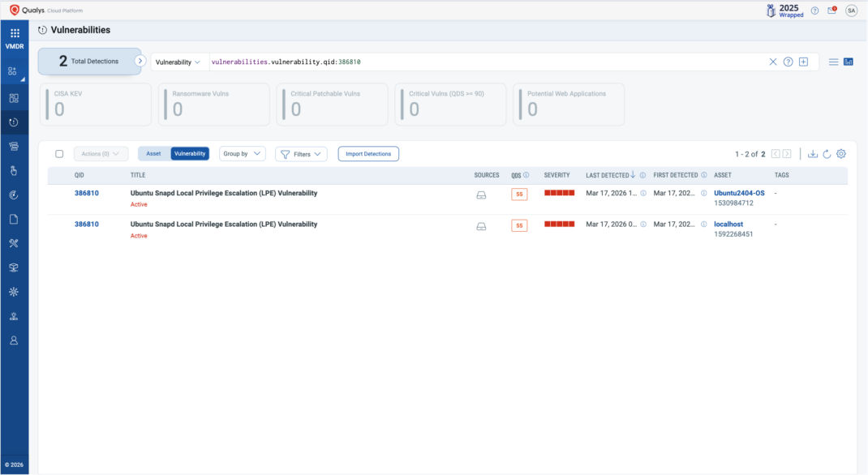Save the query using plus icon

tap(803, 62)
